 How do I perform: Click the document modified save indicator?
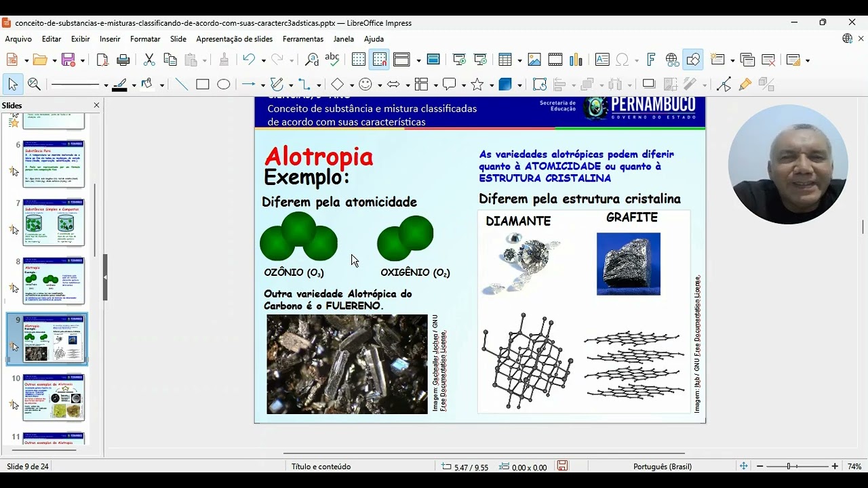(x=562, y=466)
